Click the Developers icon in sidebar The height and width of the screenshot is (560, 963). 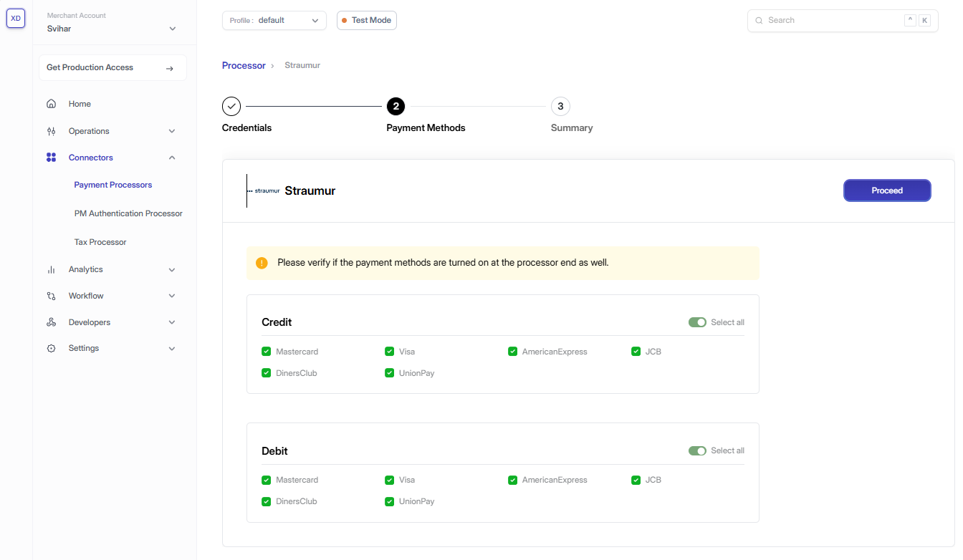click(x=51, y=322)
